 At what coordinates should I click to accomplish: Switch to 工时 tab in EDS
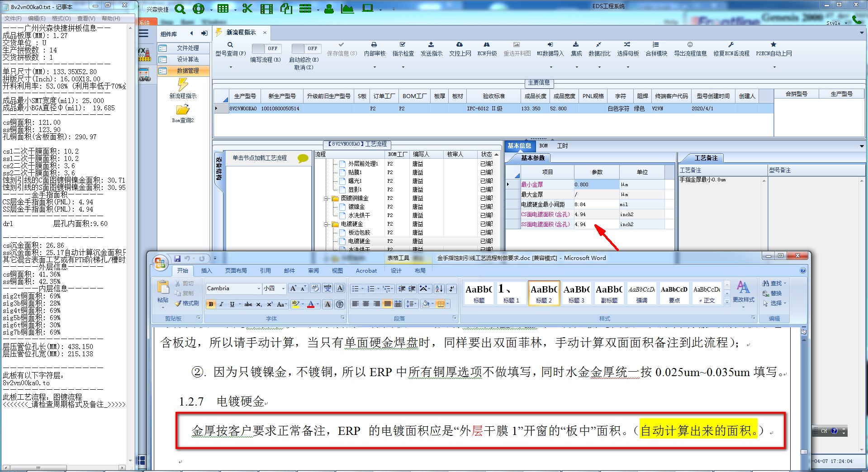(562, 146)
